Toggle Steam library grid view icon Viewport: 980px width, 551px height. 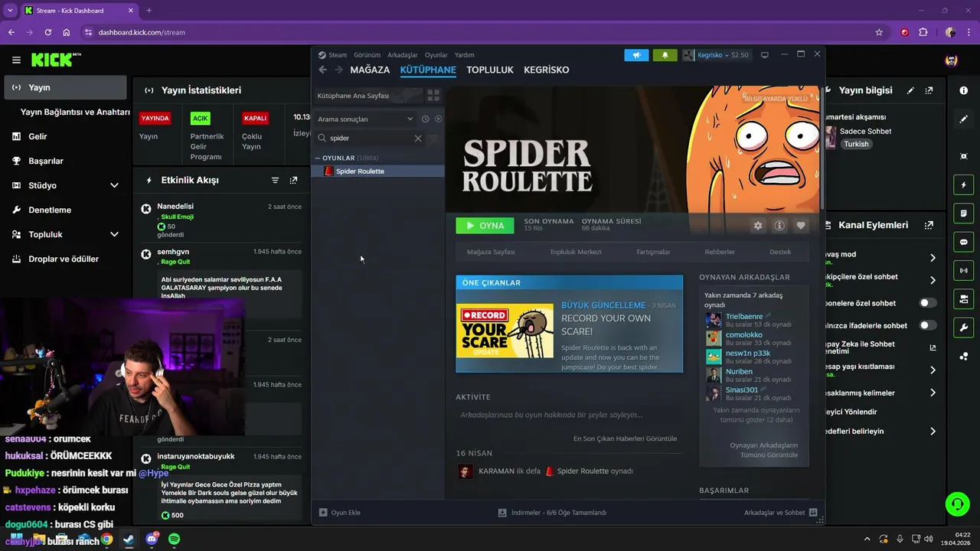click(433, 96)
